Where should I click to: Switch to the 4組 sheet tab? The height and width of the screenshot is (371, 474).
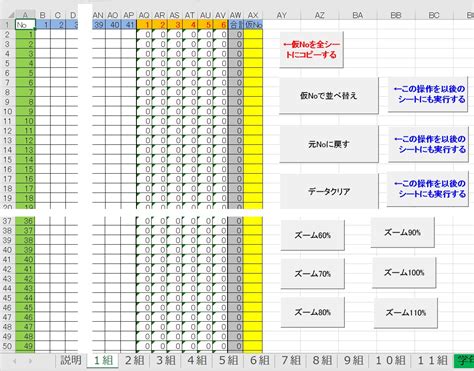197,360
